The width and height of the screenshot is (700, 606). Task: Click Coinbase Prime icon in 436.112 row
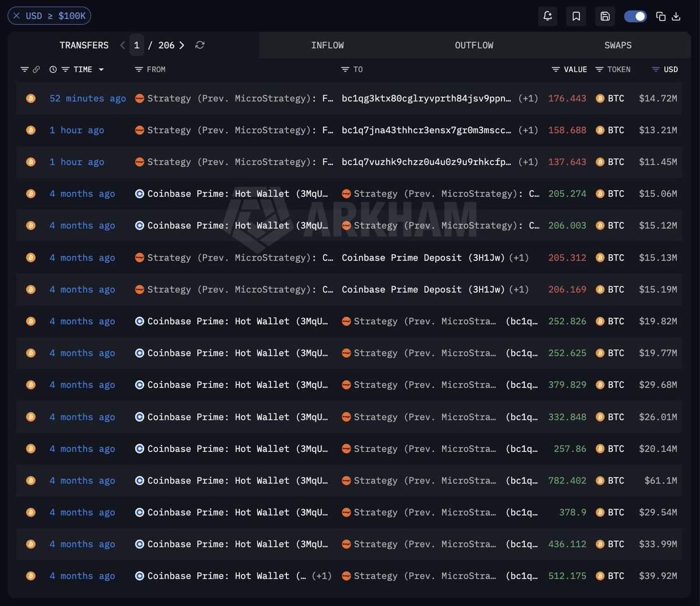click(139, 544)
